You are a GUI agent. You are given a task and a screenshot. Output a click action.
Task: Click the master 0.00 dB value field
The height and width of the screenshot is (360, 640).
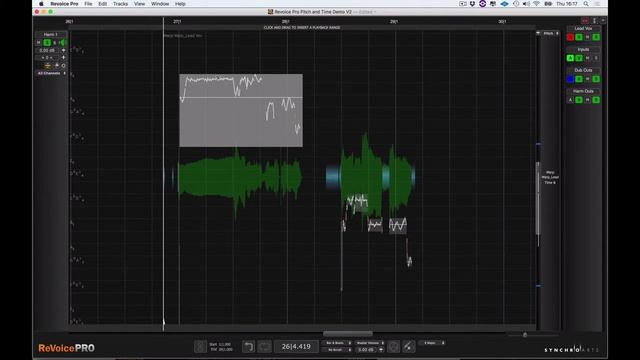366,350
